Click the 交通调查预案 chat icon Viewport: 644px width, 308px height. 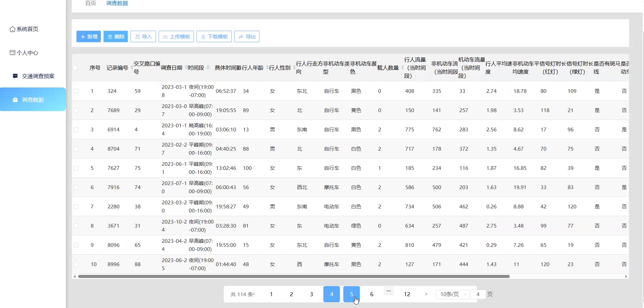click(x=15, y=76)
